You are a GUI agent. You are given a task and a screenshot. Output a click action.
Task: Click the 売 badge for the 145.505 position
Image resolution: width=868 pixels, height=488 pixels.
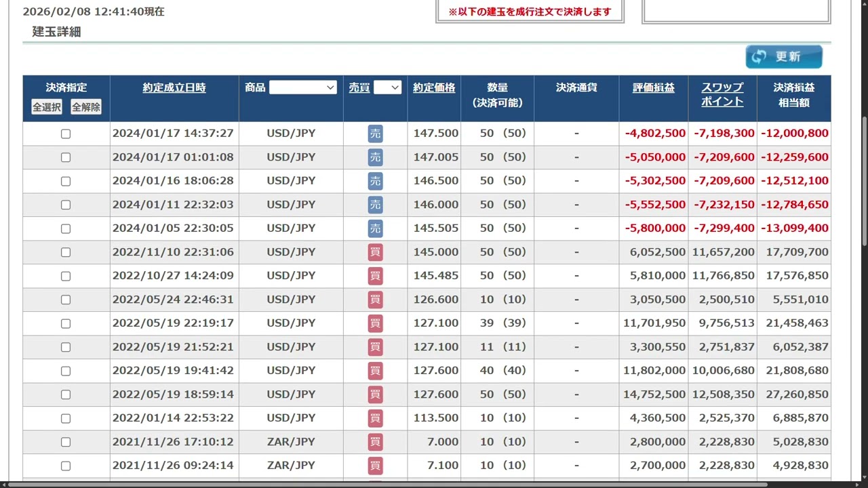(x=375, y=228)
